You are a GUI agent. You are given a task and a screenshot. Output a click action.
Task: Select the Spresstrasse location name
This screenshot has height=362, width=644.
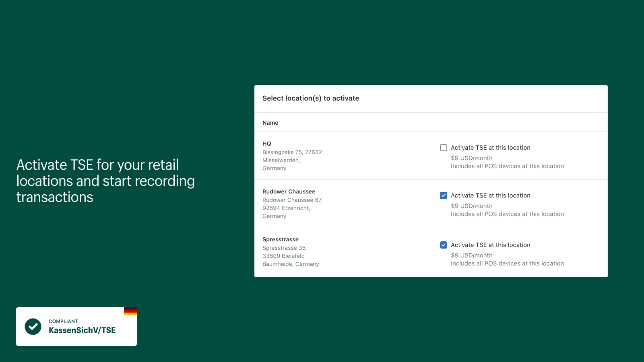point(281,239)
